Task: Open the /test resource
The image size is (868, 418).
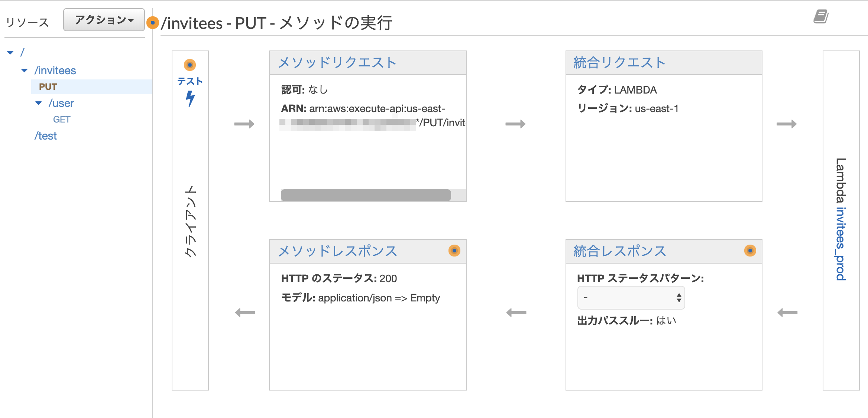Action: coord(45,136)
